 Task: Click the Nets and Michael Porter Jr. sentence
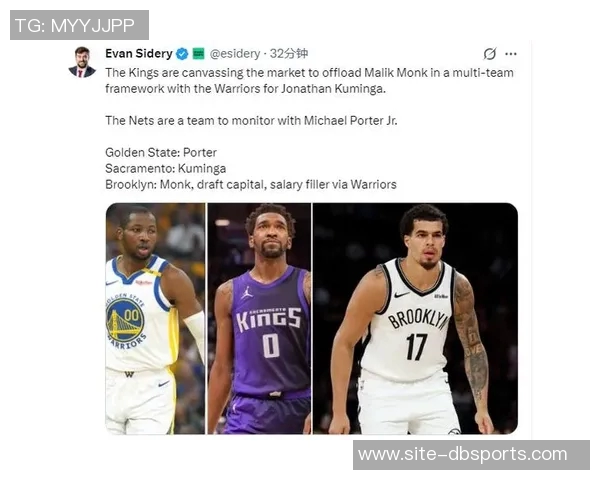point(251,121)
